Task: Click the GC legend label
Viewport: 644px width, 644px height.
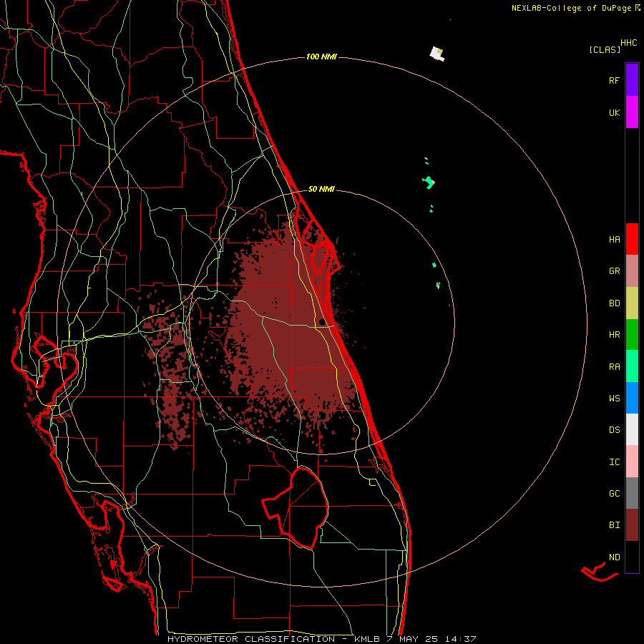Action: tap(614, 494)
